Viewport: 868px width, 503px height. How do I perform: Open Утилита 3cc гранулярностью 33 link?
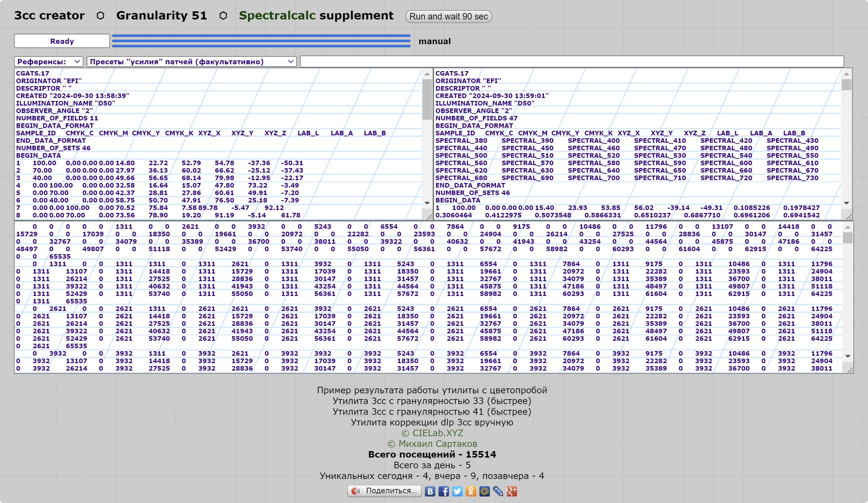pos(432,401)
